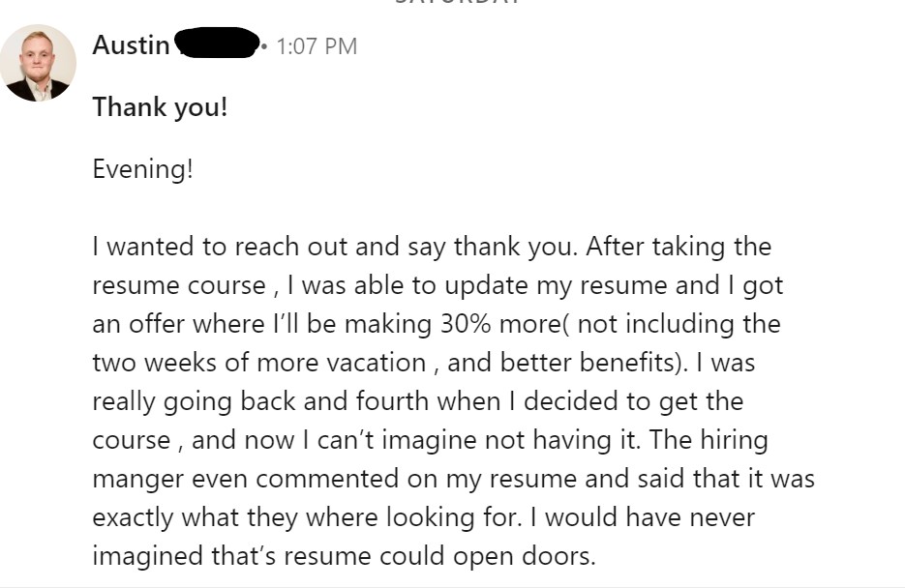The height and width of the screenshot is (588, 905).
Task: Select "can't imagine not having it" text
Action: click(477, 440)
